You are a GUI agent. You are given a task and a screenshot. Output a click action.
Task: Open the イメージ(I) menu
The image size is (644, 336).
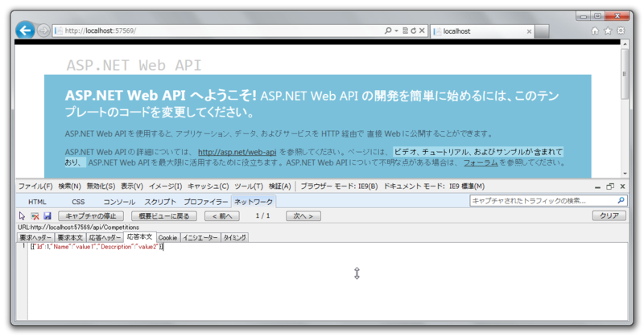[165, 186]
